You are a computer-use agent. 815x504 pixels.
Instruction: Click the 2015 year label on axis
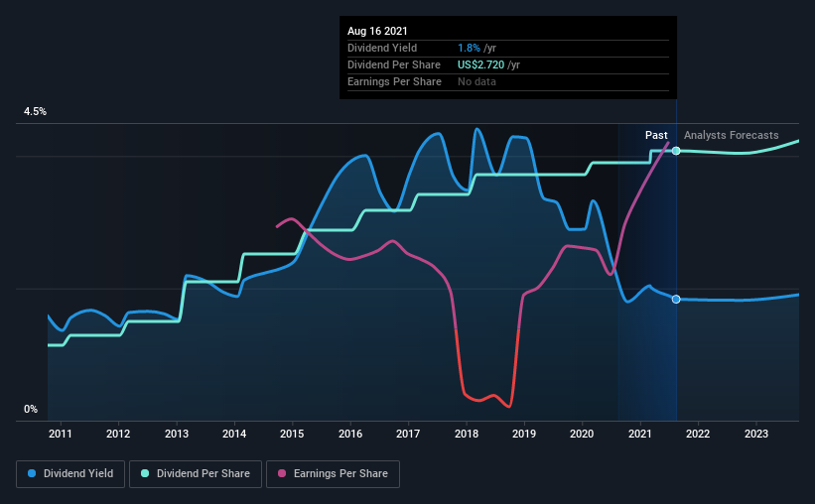click(x=292, y=434)
